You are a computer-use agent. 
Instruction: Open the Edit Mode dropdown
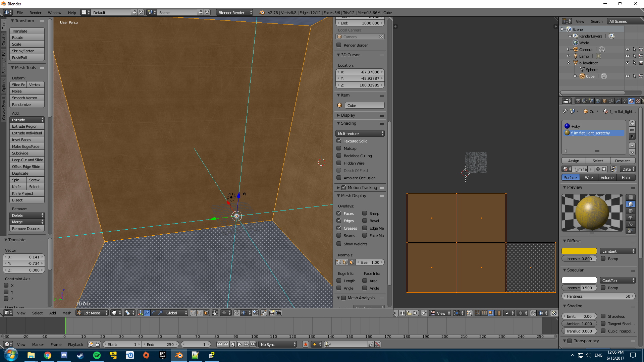[92, 313]
